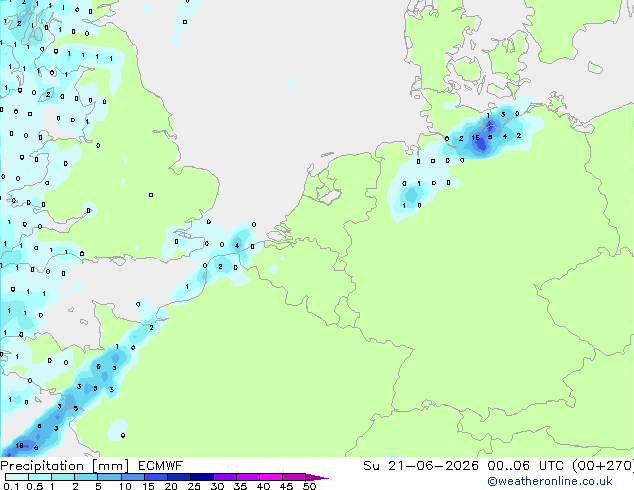This screenshot has height=490, width=634.
Task: Click the '50' legend scale label
Action: (310, 486)
